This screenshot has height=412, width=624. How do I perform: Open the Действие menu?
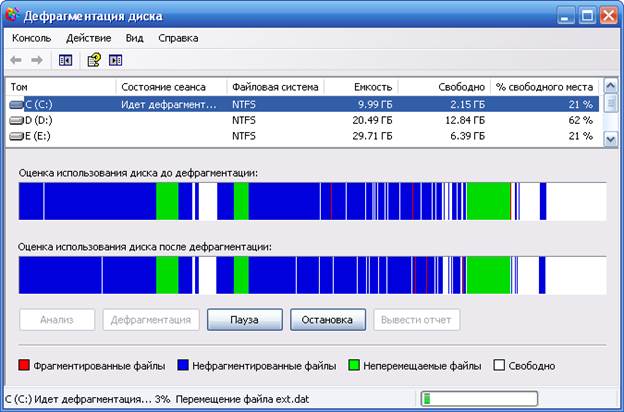tap(88, 38)
